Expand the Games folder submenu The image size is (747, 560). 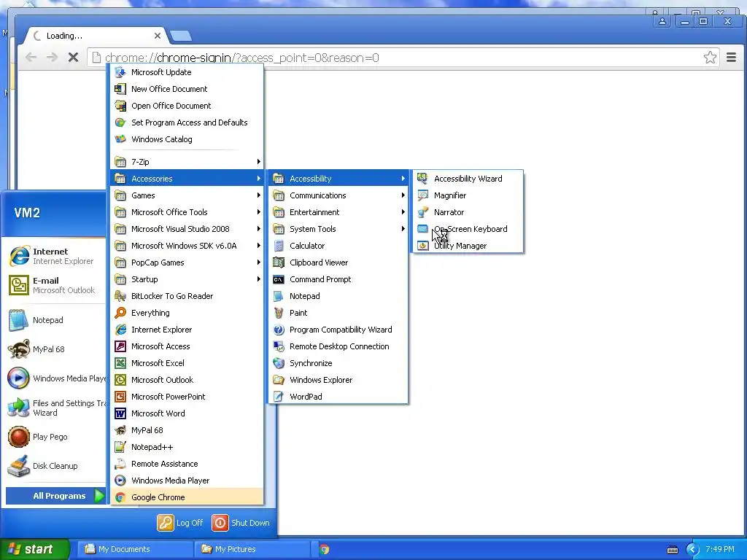point(187,195)
